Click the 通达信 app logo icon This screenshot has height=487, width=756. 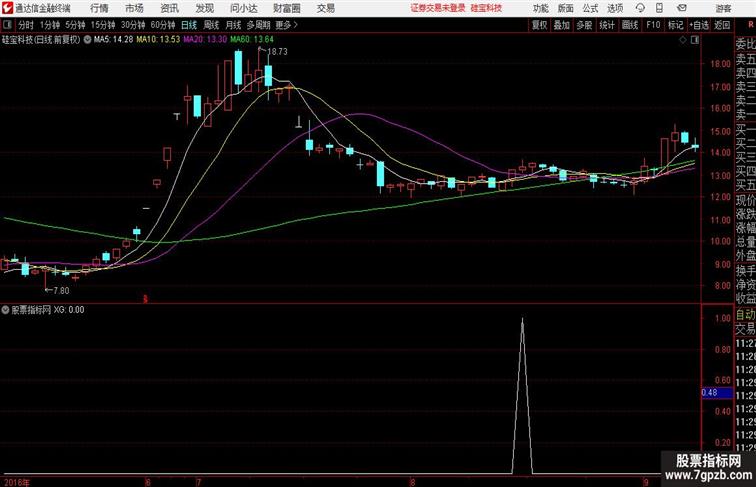tap(7, 8)
